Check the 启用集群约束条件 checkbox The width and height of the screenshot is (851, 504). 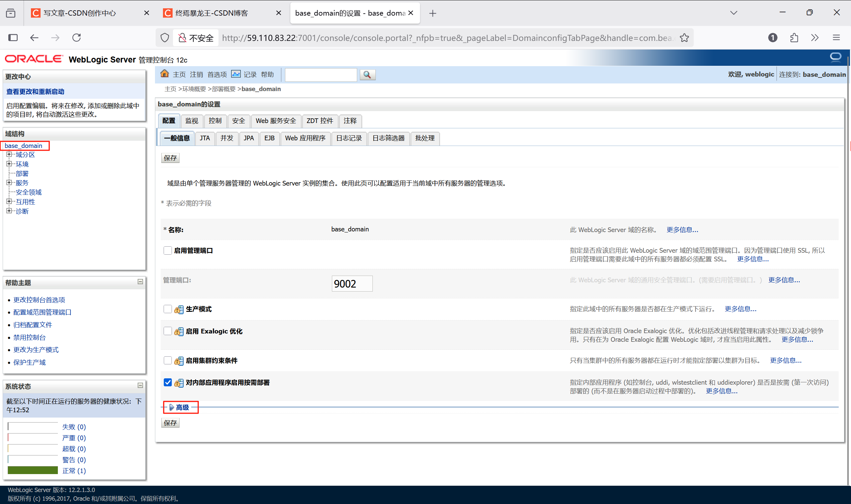click(x=168, y=360)
